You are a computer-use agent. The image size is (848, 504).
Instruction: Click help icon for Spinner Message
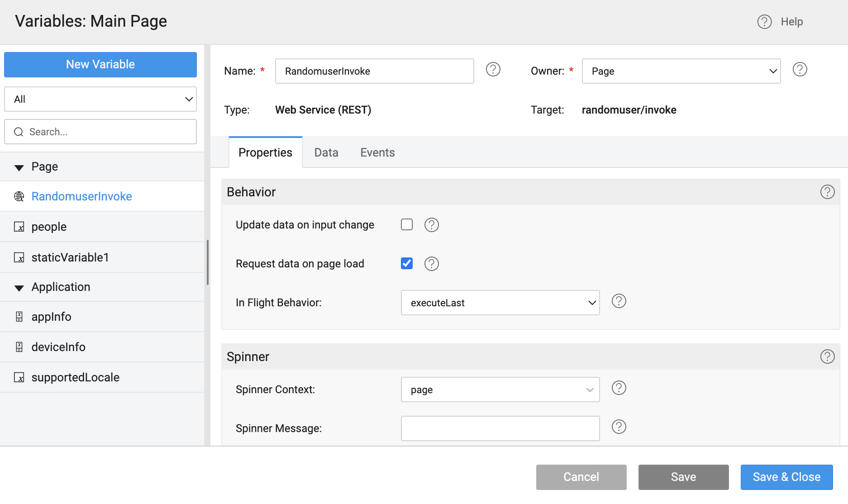pyautogui.click(x=619, y=427)
